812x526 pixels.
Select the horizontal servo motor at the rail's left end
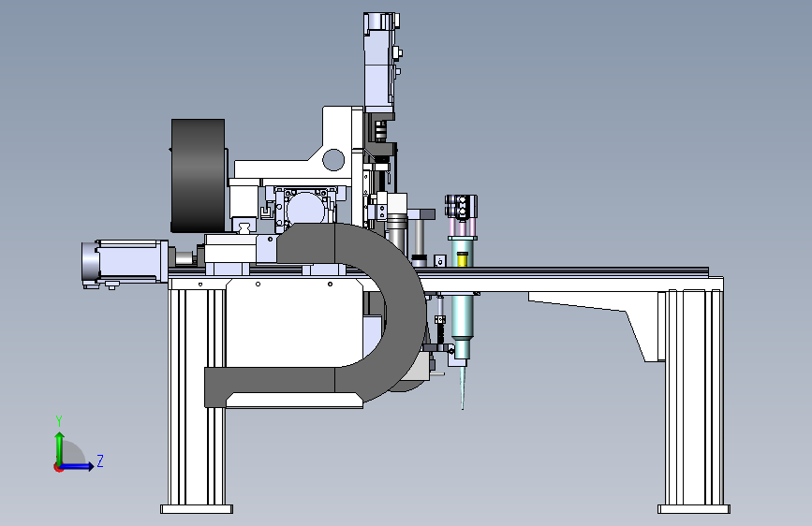coord(125,262)
